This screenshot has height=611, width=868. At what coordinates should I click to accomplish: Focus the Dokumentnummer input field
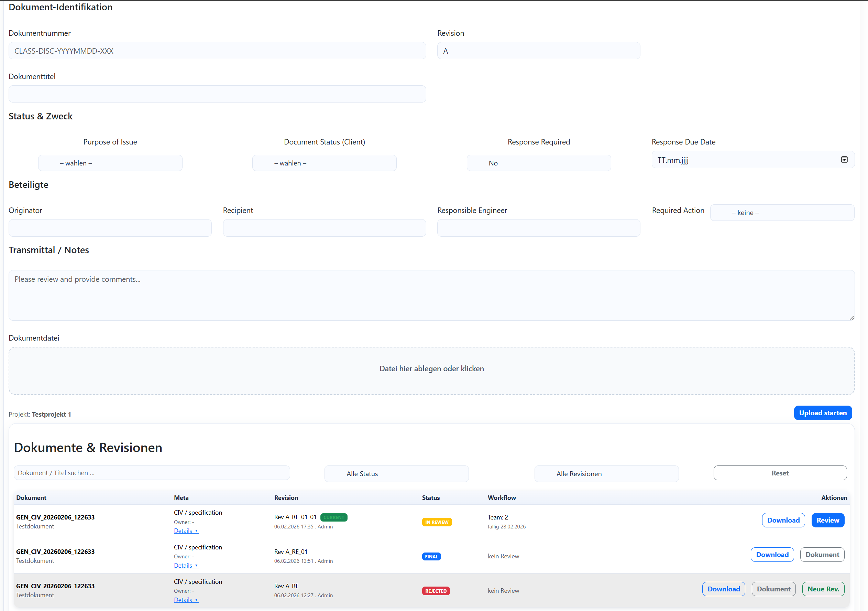tap(217, 51)
